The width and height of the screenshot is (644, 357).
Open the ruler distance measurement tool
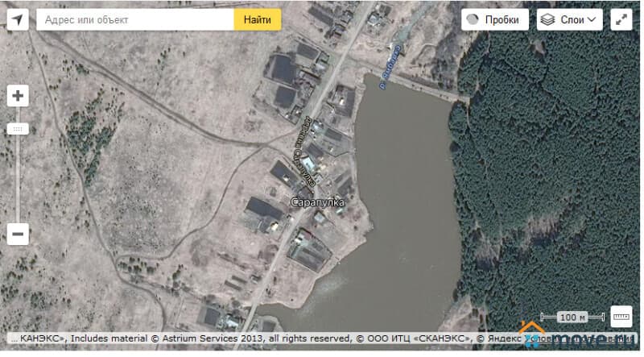coord(621,317)
